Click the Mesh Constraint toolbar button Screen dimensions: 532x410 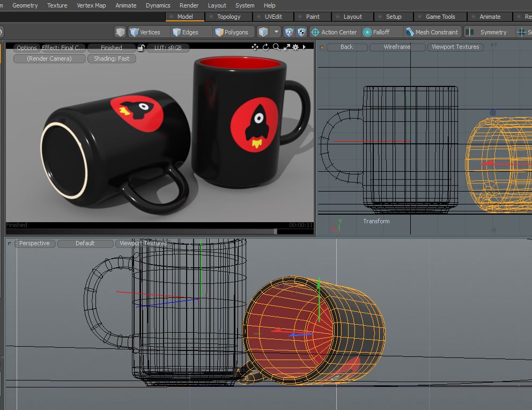point(432,32)
